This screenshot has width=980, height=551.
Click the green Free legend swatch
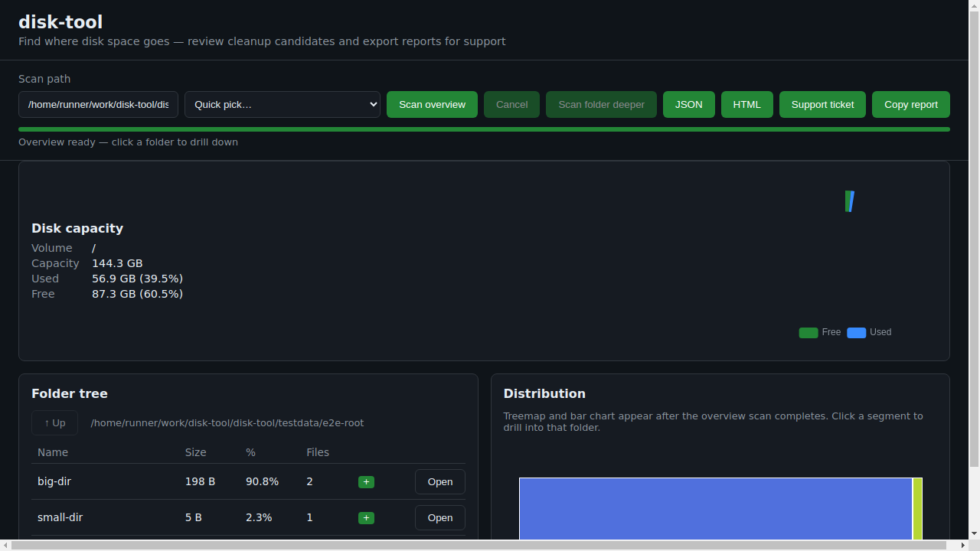click(808, 333)
